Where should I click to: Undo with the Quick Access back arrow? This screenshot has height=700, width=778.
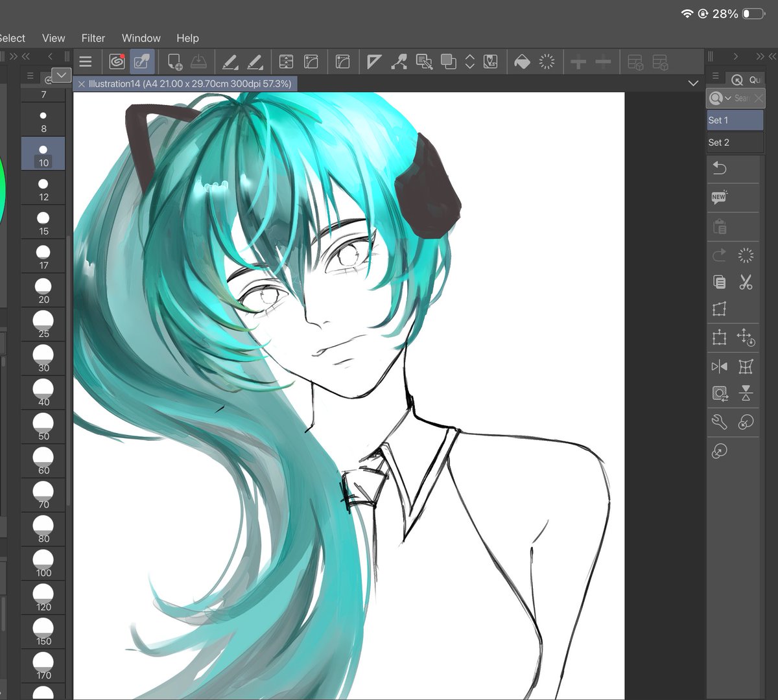[x=720, y=169]
